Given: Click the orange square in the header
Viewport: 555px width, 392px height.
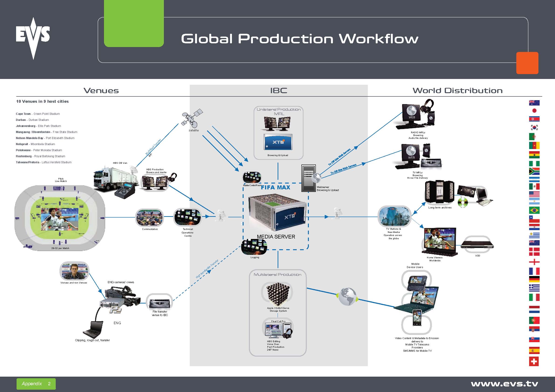Looking at the screenshot, I should pyautogui.click(x=527, y=63).
